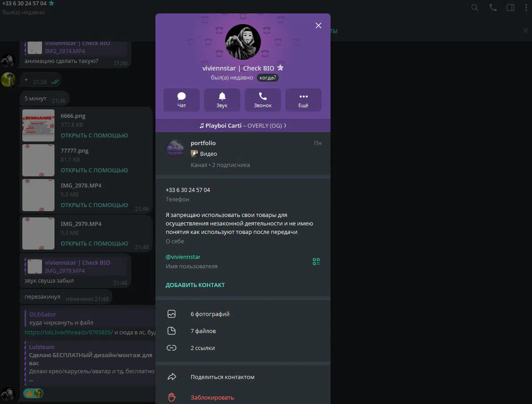Viewport: 532px width, 404px height.
Task: Click ДОБАВИТЬ КОНТАКТ
Action: tap(195, 285)
